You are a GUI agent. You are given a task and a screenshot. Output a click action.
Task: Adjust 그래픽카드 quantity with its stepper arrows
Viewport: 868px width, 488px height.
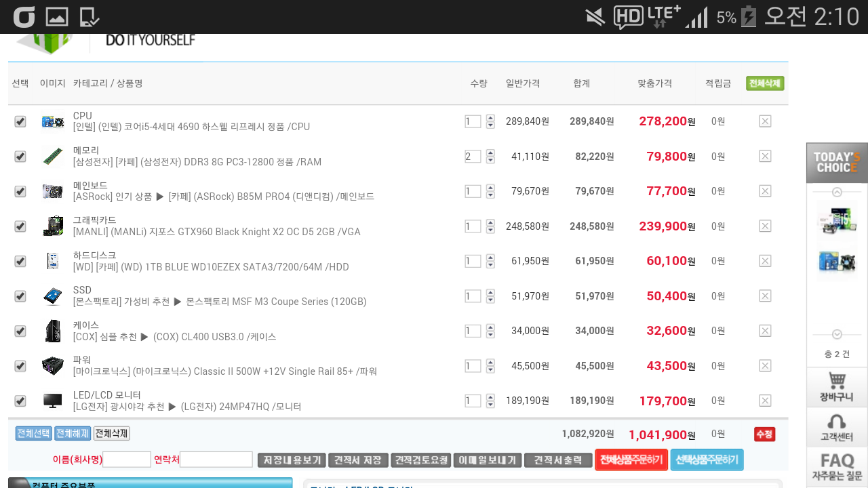point(490,226)
